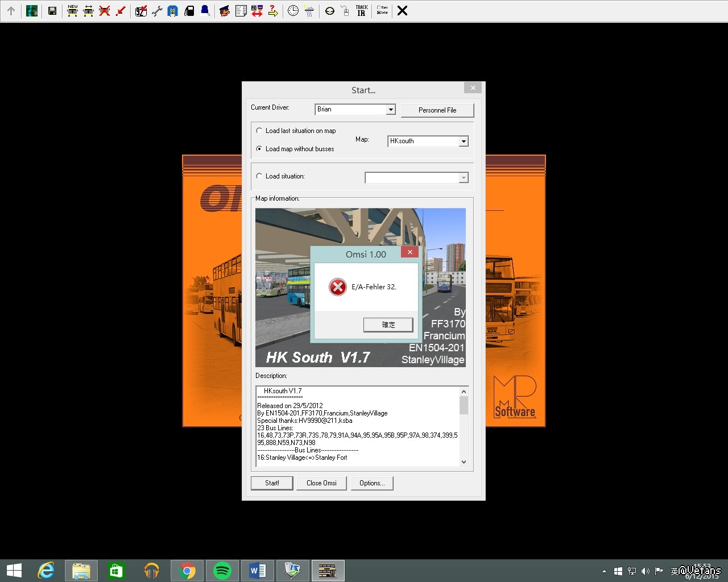Image resolution: width=728 pixels, height=582 pixels.
Task: Select 'Load last situation on map'
Action: click(259, 131)
